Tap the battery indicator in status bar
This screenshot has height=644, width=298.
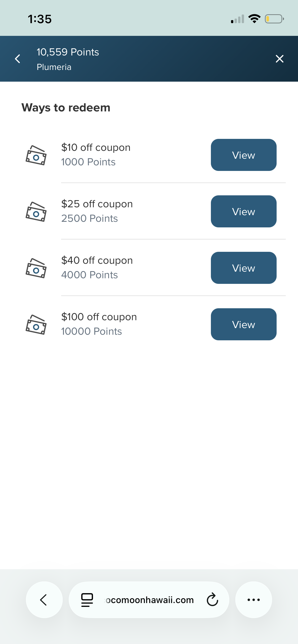click(x=274, y=19)
